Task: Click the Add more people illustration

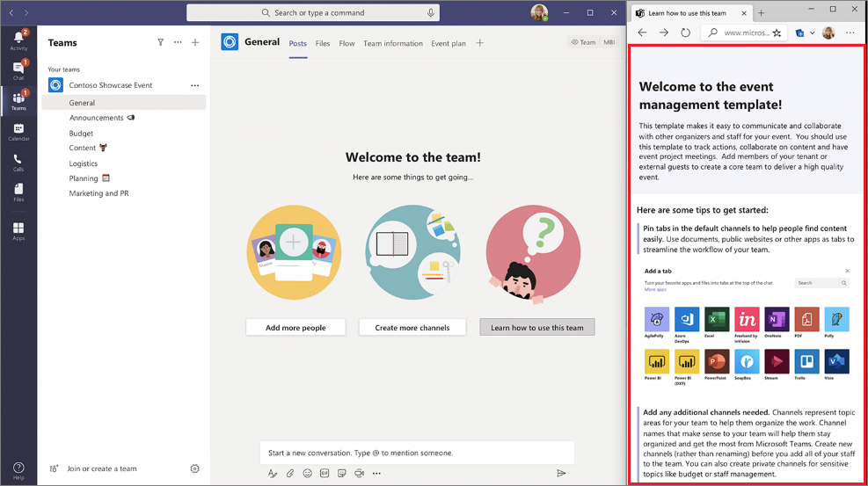Action: click(294, 252)
